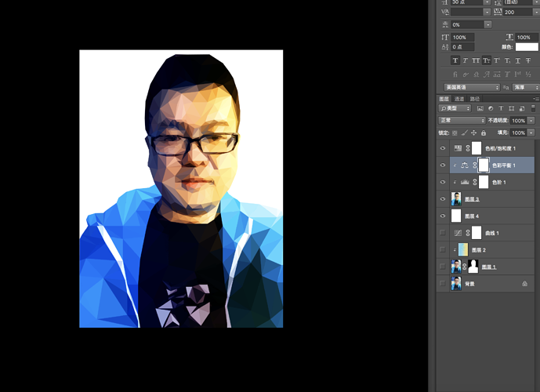This screenshot has height=392, width=540.
Task: Filter layers by type layer icon
Action: [x=501, y=108]
